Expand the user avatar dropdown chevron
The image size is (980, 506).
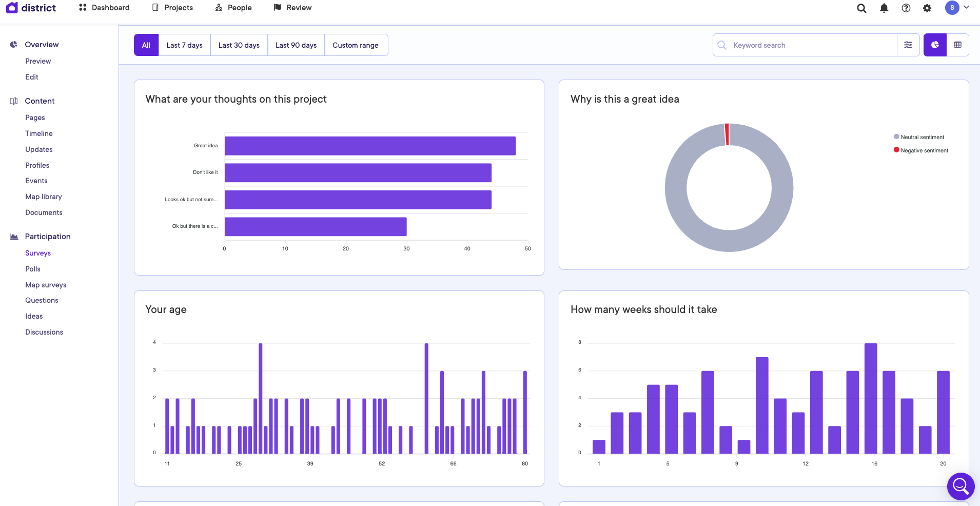coord(967,8)
